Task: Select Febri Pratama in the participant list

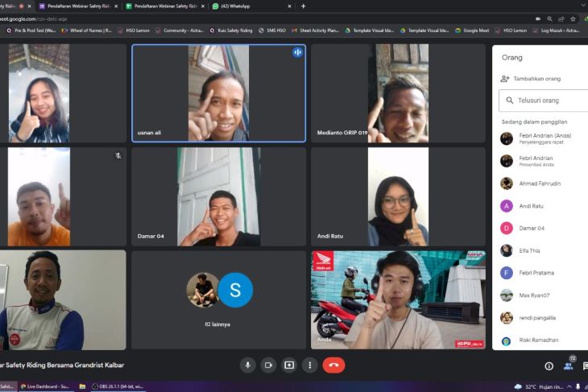Action: (544, 273)
